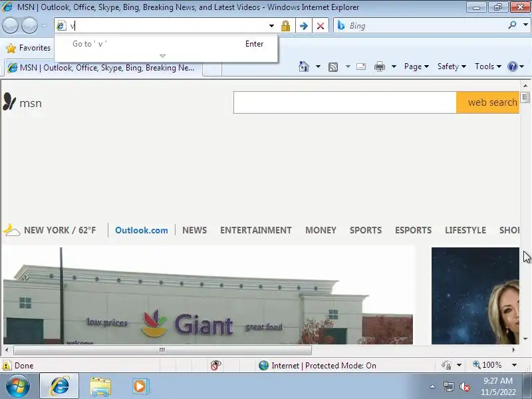This screenshot has height=399, width=532.
Task: Go to ENTERTAINMENT section
Action: pos(256,230)
